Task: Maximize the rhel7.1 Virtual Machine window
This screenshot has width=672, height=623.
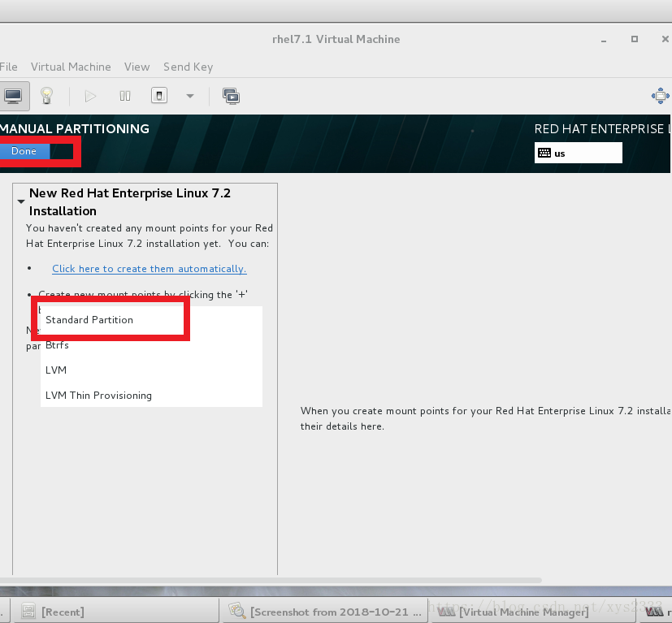Action: coord(635,39)
